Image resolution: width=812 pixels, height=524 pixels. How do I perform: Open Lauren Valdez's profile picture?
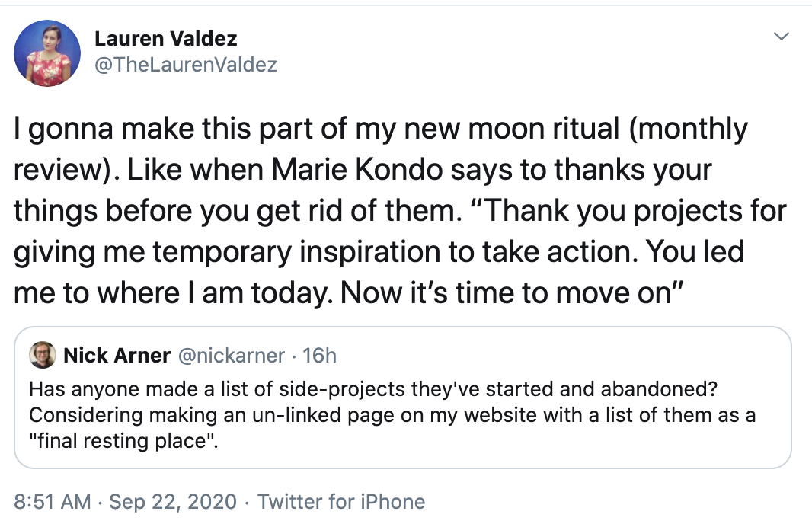[x=47, y=53]
